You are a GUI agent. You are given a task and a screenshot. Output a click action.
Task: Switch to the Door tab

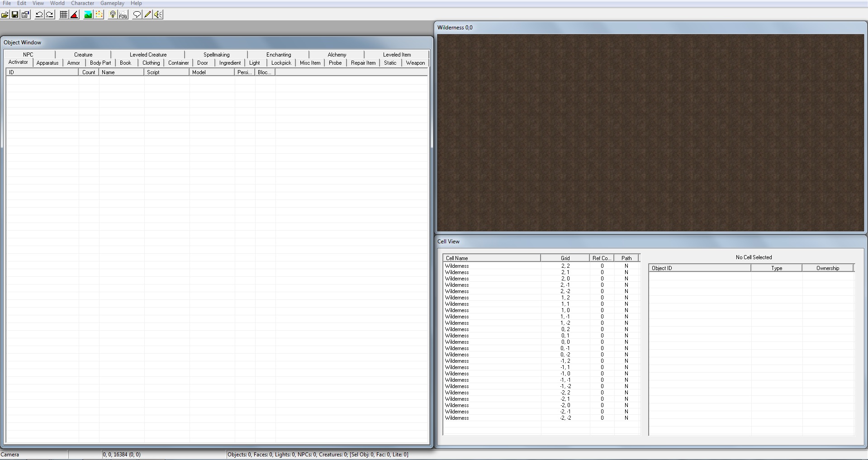coord(203,63)
